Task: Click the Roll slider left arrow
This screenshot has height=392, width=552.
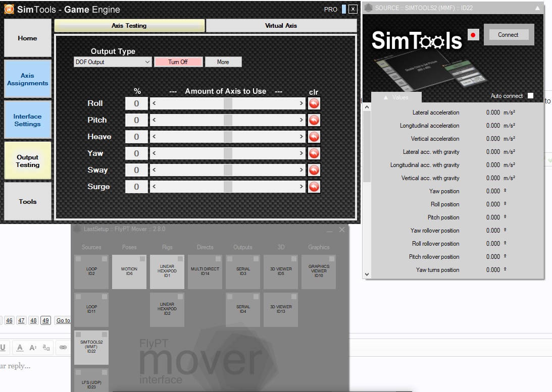Action: point(154,103)
